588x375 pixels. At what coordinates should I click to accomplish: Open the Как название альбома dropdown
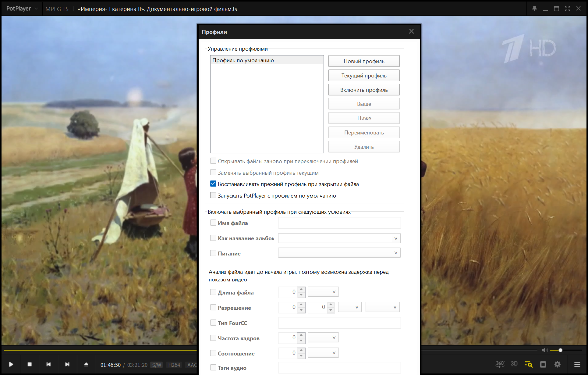(395, 238)
